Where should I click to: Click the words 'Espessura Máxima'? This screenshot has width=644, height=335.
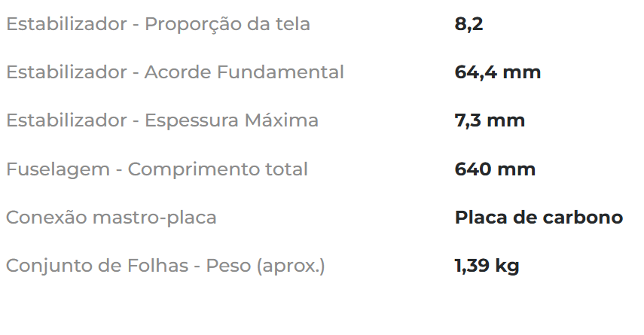(231, 120)
